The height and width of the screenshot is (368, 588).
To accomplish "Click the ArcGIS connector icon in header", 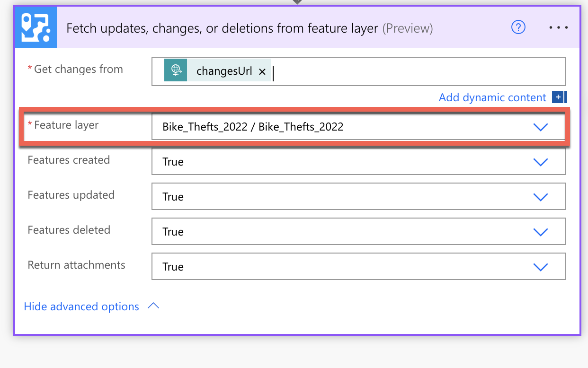I will point(36,28).
